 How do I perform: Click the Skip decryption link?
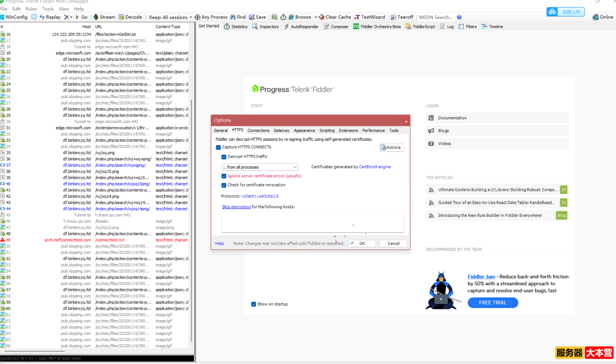click(236, 207)
